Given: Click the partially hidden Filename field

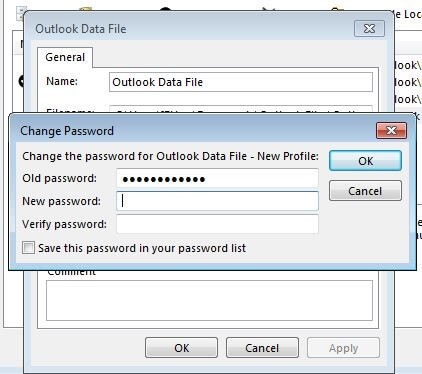Looking at the screenshot, I should tap(241, 109).
